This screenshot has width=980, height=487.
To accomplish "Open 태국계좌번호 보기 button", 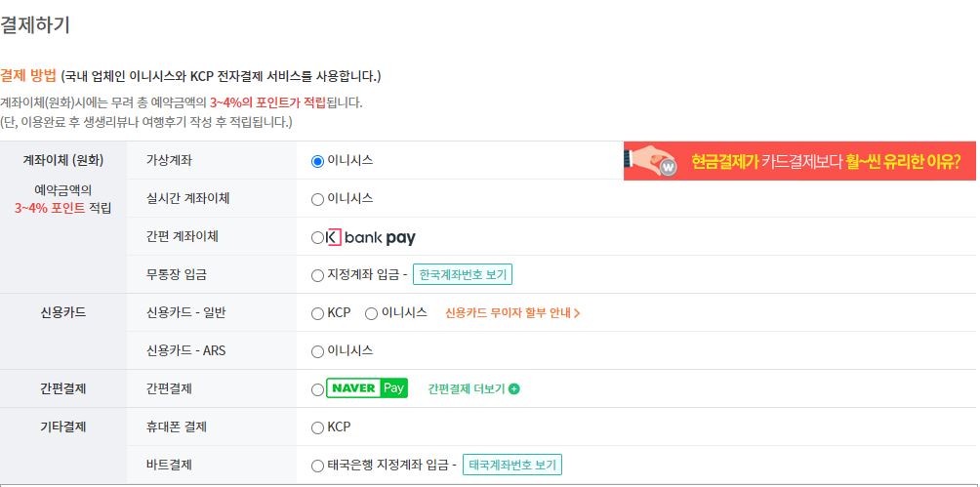I will (x=511, y=465).
